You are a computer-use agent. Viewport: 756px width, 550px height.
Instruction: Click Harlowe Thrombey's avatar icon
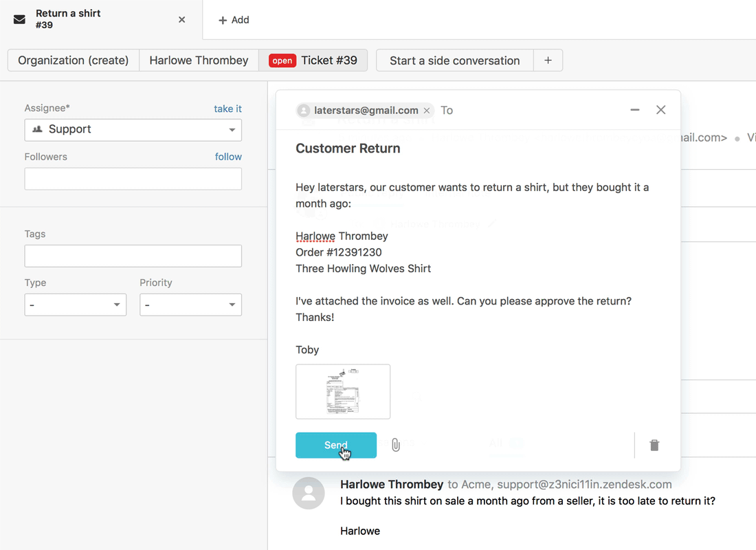point(309,493)
